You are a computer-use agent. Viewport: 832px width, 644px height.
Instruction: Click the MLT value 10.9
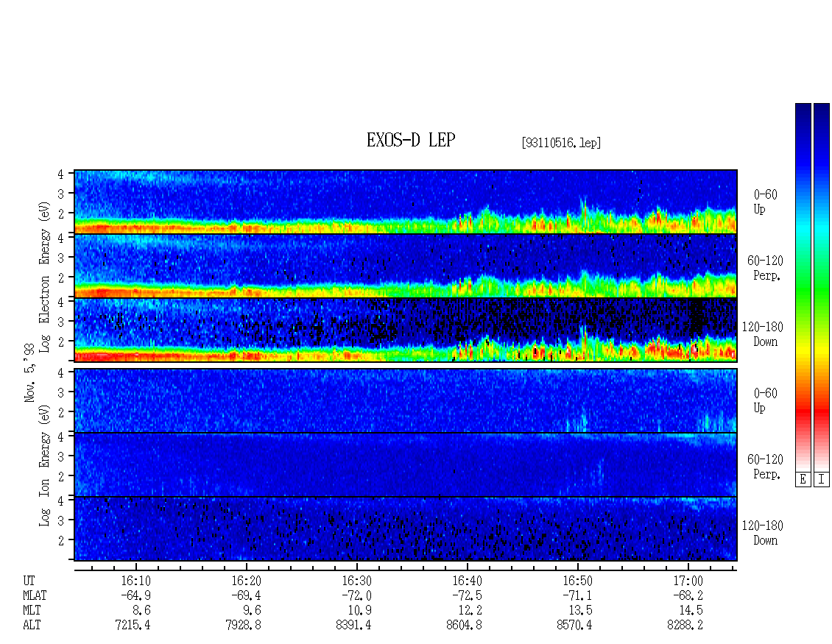[359, 611]
